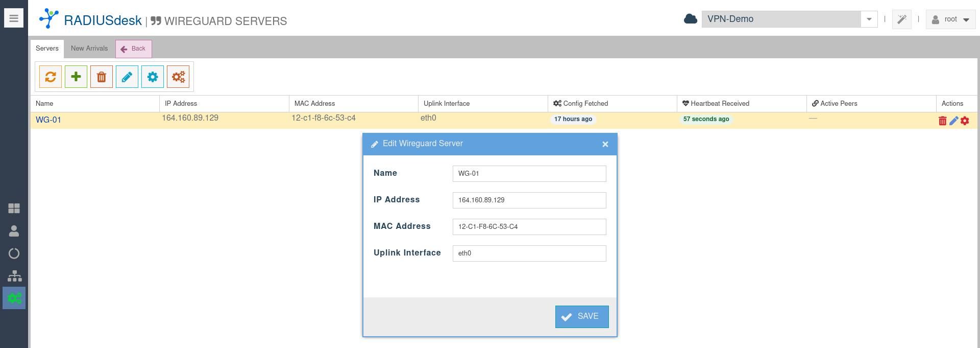This screenshot has height=348, width=980.
Task: Click the MAC Address input field
Action: (529, 227)
